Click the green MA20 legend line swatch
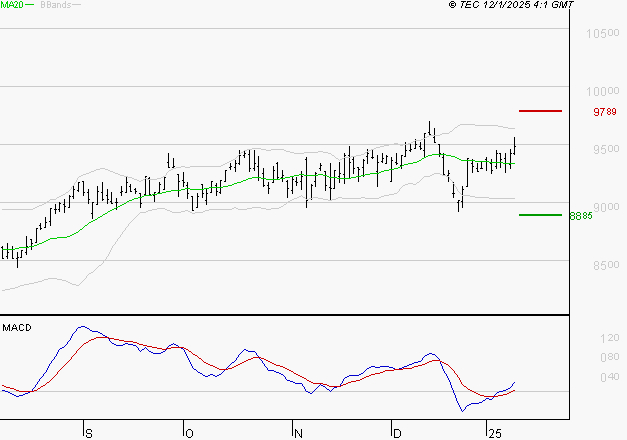This screenshot has height=440, width=627. [x=30, y=5]
